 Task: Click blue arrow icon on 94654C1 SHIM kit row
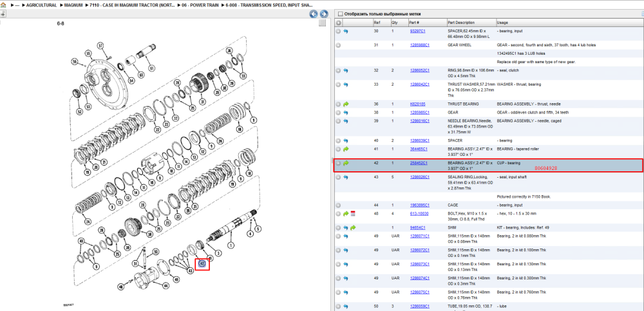click(x=346, y=227)
